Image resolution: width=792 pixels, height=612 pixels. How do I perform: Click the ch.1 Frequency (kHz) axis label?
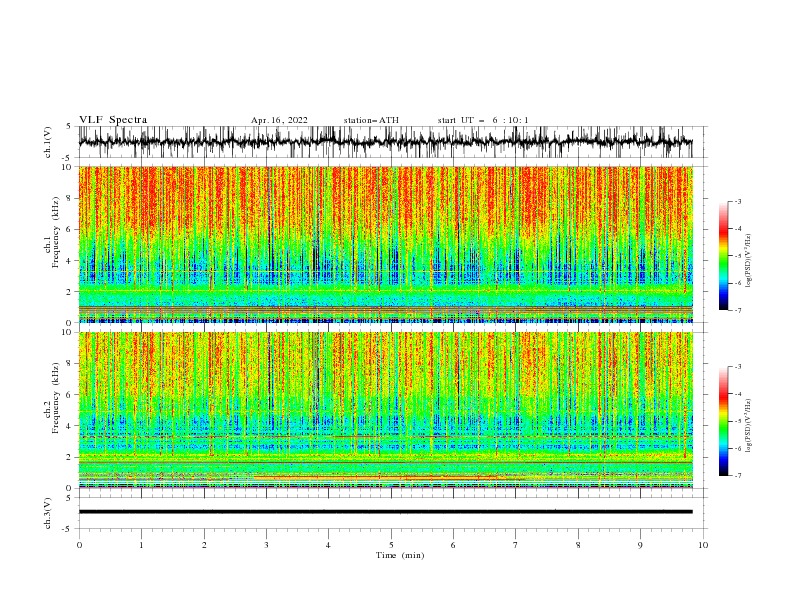52,233
